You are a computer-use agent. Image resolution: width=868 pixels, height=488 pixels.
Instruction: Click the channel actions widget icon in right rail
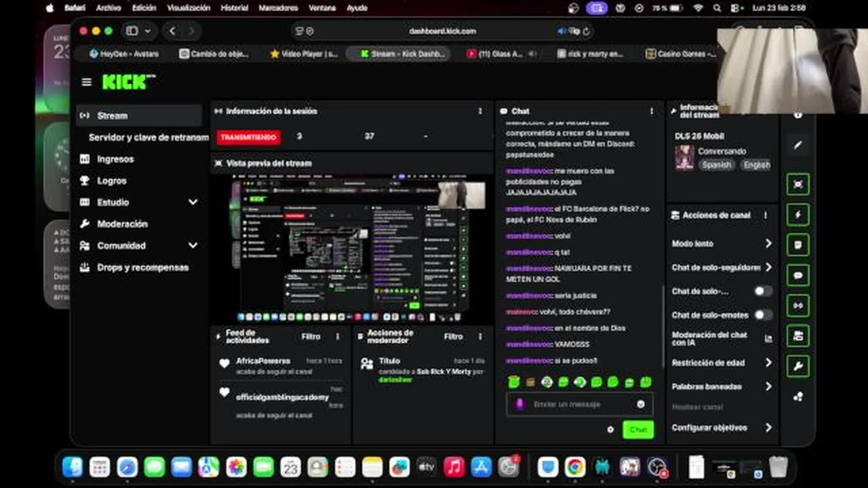[x=798, y=336]
